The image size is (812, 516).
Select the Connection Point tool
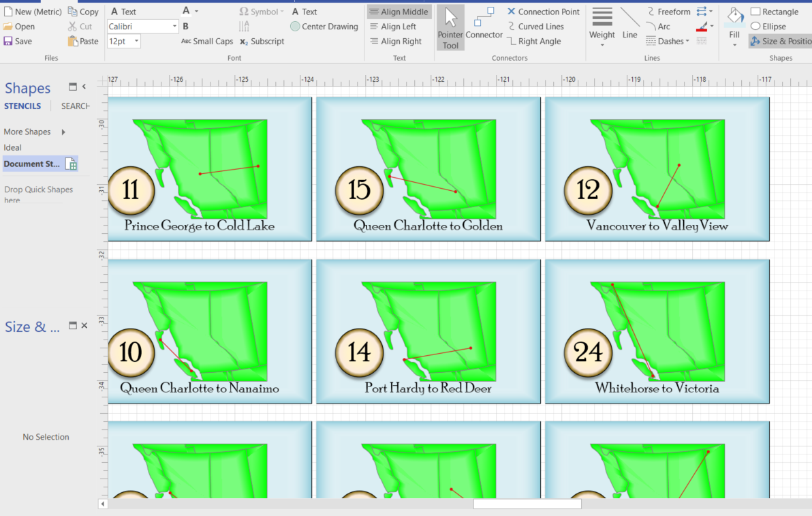543,12
